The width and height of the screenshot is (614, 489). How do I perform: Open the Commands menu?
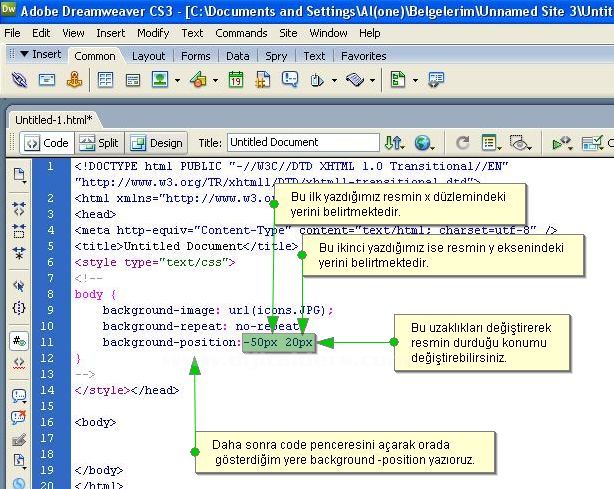coord(241,33)
